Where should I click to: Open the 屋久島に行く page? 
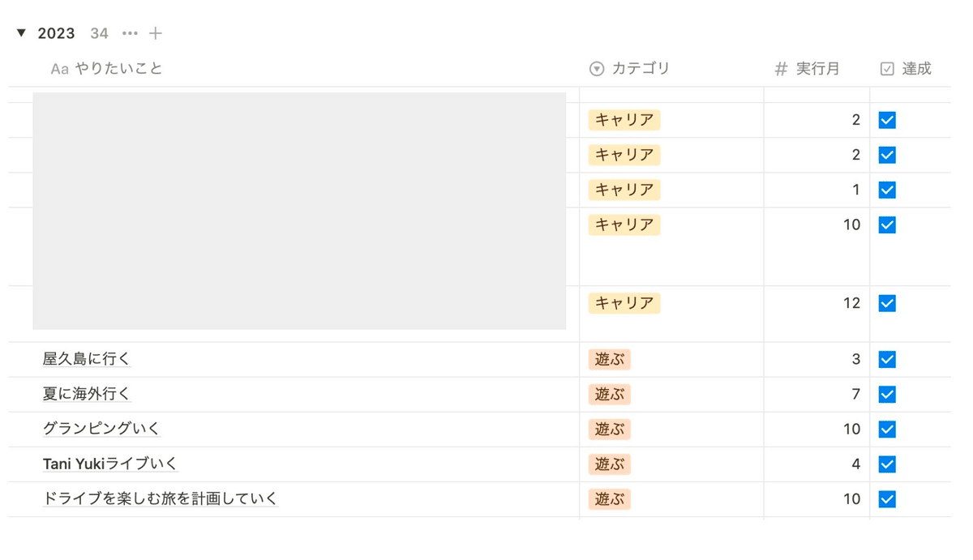(x=87, y=359)
